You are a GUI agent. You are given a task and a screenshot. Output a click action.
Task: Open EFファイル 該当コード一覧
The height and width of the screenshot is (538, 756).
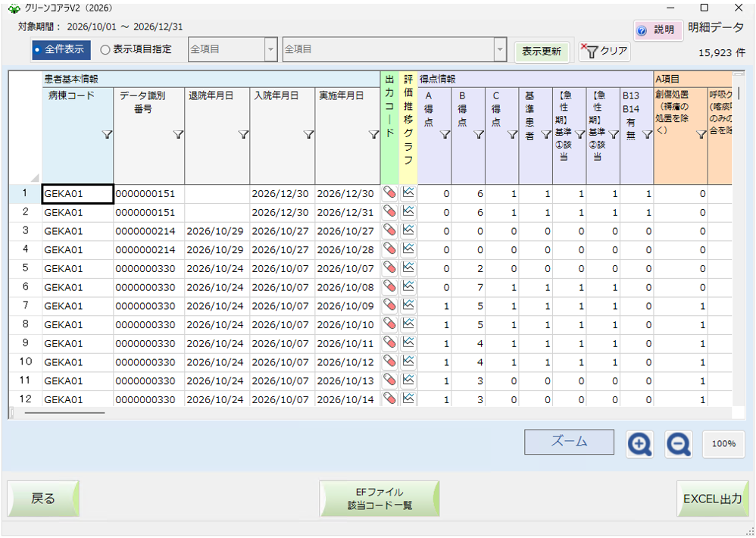pyautogui.click(x=380, y=499)
